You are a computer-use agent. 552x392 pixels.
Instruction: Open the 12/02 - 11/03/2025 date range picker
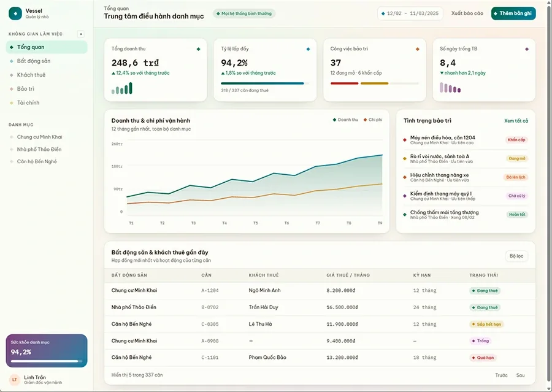point(410,13)
